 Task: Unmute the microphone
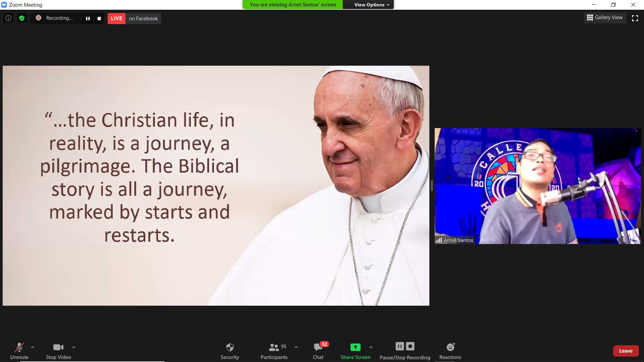pos(19,351)
